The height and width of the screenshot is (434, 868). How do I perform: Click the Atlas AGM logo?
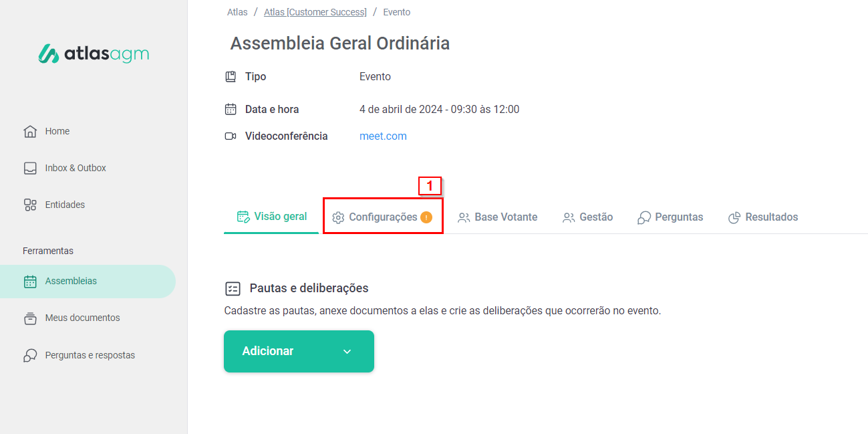[x=94, y=54]
